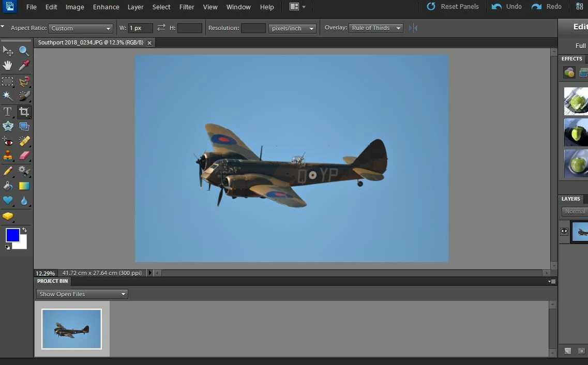Select the Red Eye Removal tool
Image resolution: width=588 pixels, height=365 pixels.
pos(8,142)
